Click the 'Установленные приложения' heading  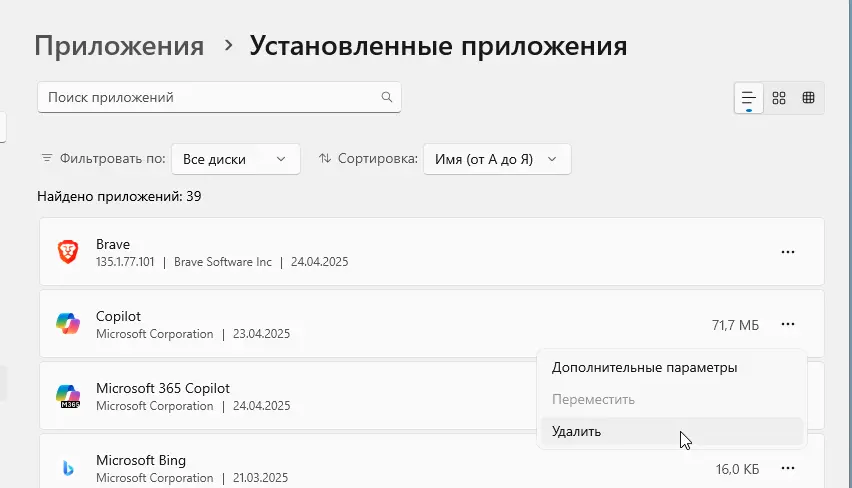tap(438, 46)
